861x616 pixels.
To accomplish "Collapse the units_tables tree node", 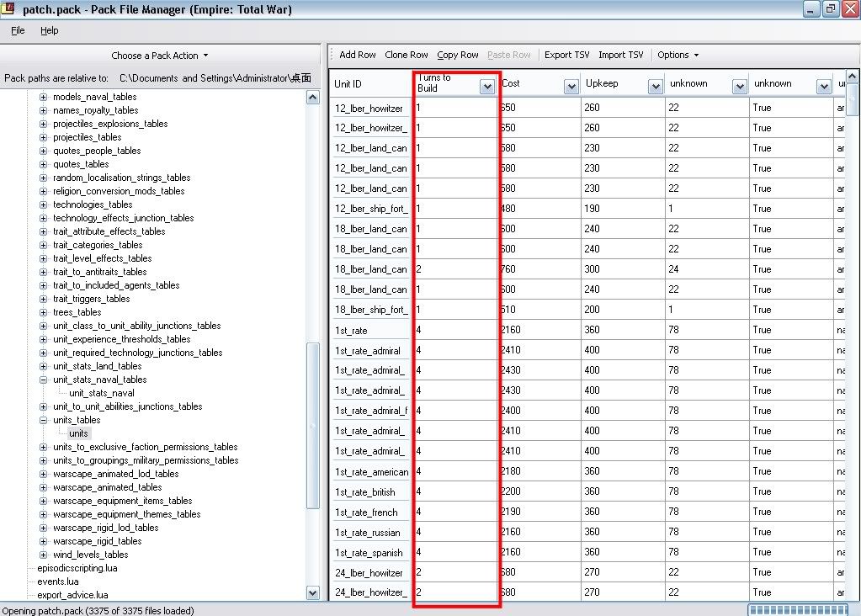I will [44, 420].
